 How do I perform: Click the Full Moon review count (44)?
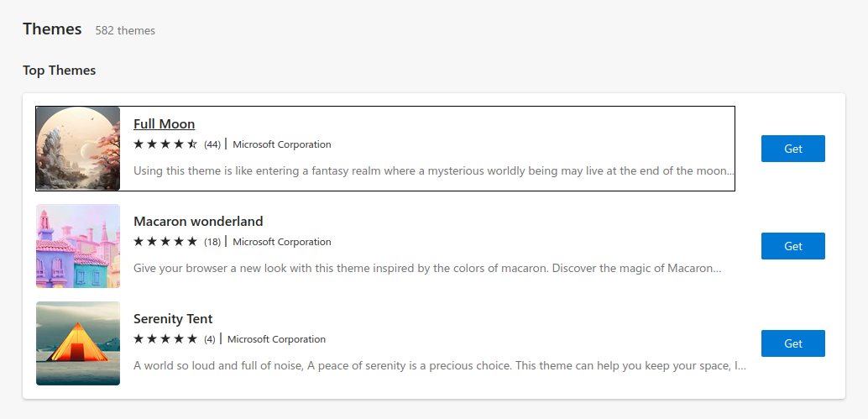pyautogui.click(x=212, y=144)
